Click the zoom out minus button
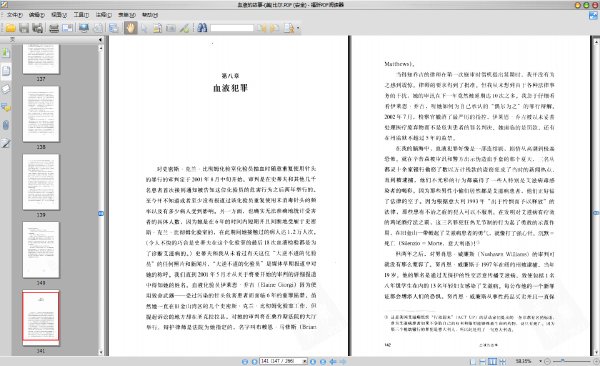The width and height of the screenshot is (600, 366). click(x=548, y=361)
